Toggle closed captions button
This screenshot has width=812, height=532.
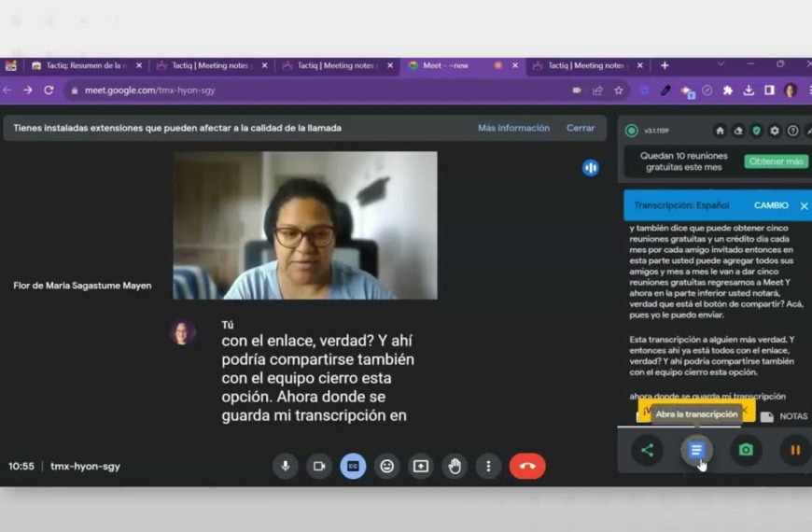353,467
